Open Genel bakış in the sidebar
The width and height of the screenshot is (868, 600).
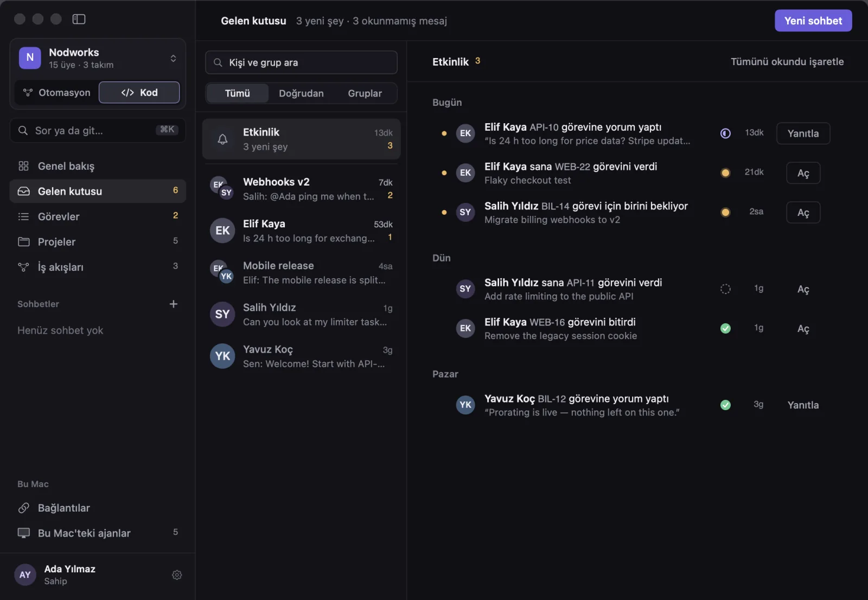98,166
